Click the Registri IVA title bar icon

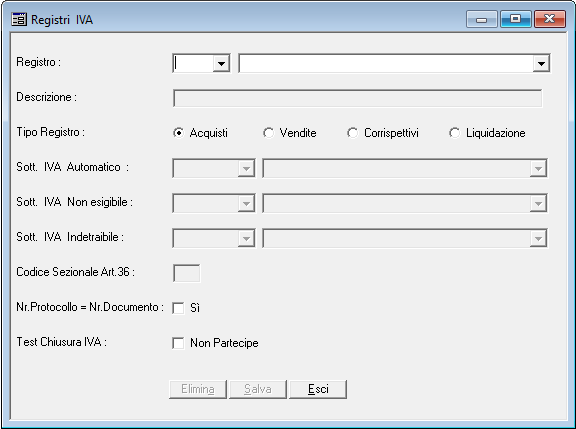point(19,19)
